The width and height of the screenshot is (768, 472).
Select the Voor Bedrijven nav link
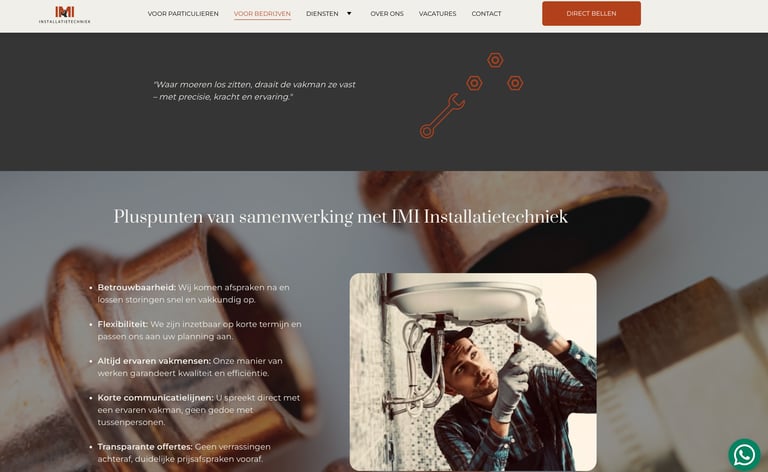(262, 14)
